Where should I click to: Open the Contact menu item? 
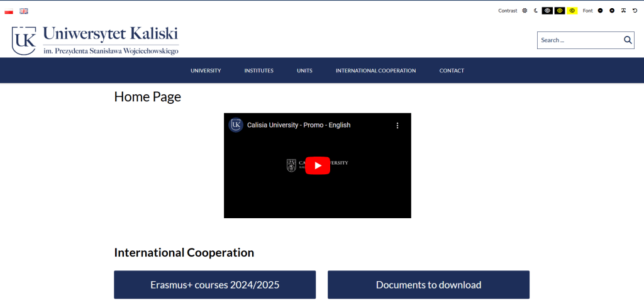click(452, 70)
